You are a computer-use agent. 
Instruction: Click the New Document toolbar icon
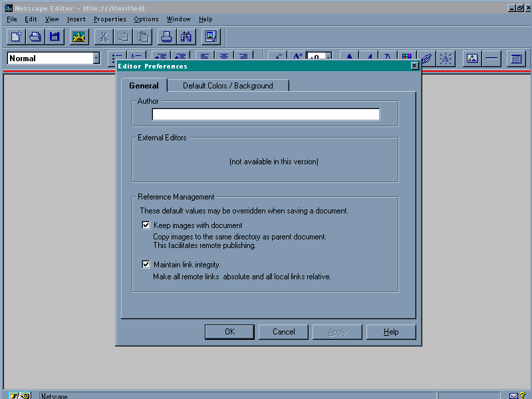click(x=17, y=37)
